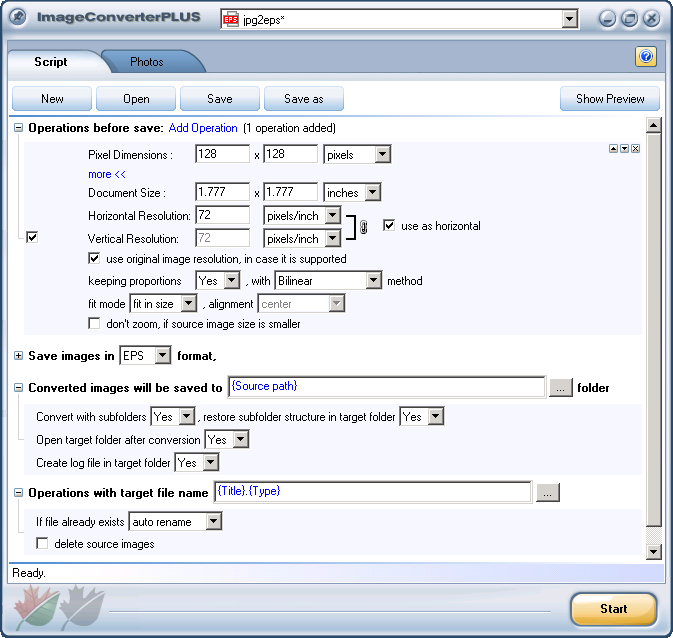Open Convert with subfolders dropdown

click(187, 416)
